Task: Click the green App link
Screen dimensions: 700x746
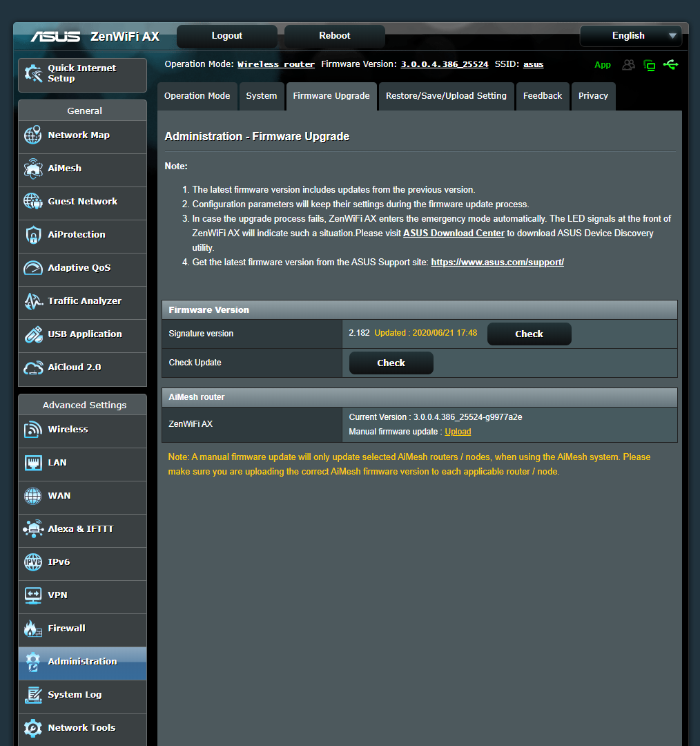Action: point(602,65)
